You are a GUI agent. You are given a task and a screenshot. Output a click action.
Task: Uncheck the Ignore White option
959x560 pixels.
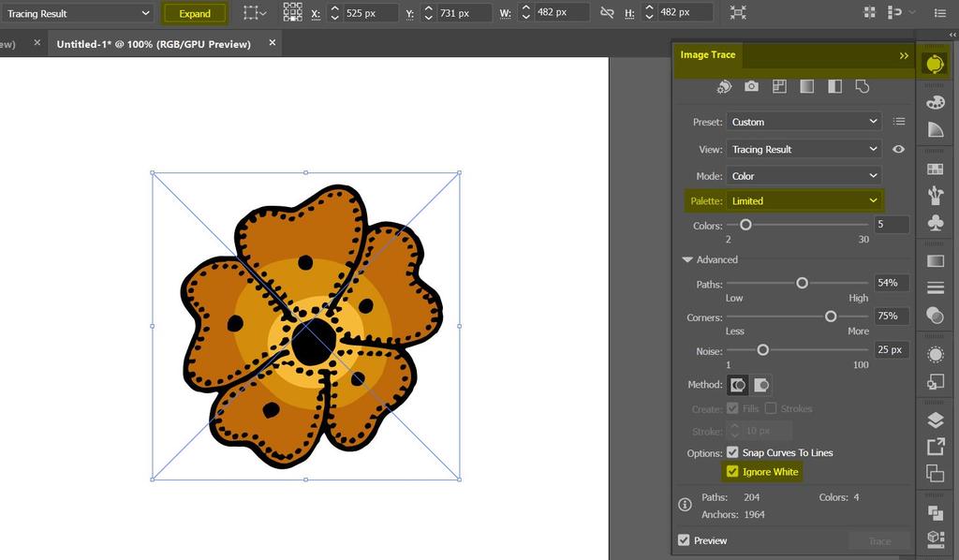tap(732, 472)
